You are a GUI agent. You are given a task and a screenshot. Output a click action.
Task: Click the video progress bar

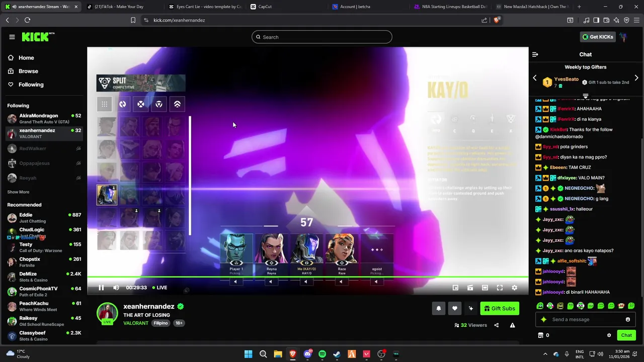tap(307, 277)
